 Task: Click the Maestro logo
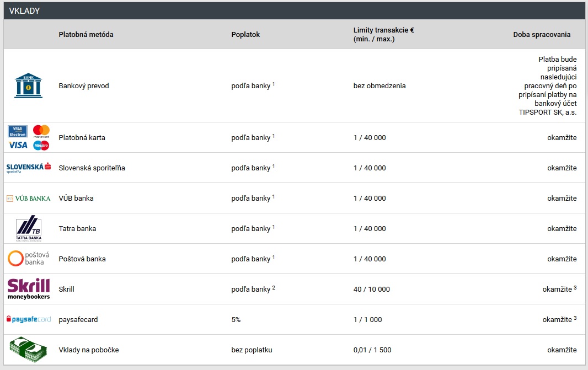tap(41, 145)
